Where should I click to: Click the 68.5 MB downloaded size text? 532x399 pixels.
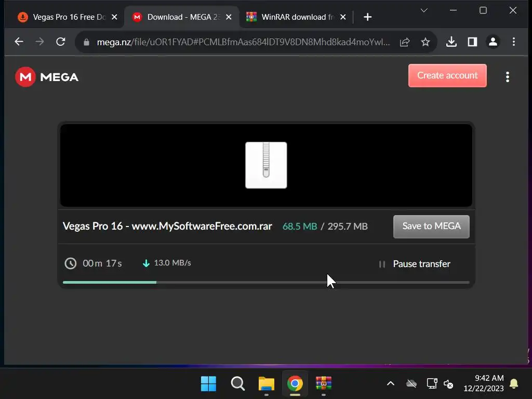(300, 227)
